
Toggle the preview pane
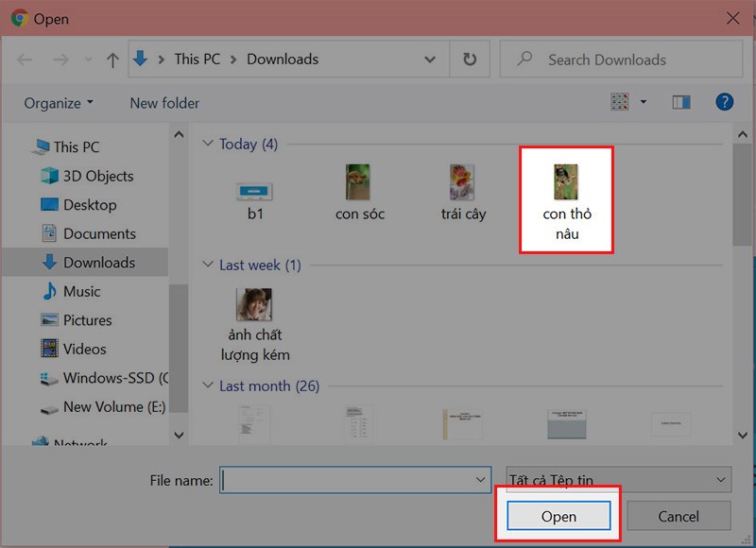point(681,102)
